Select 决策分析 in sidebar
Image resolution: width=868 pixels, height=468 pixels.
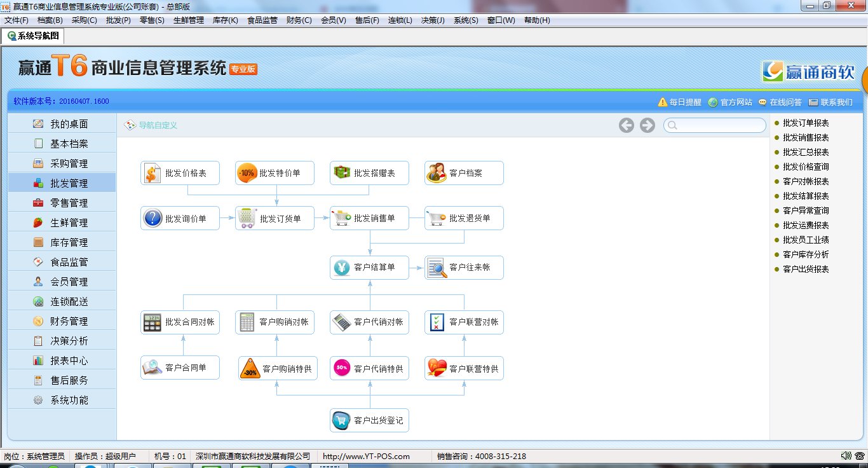click(x=62, y=341)
